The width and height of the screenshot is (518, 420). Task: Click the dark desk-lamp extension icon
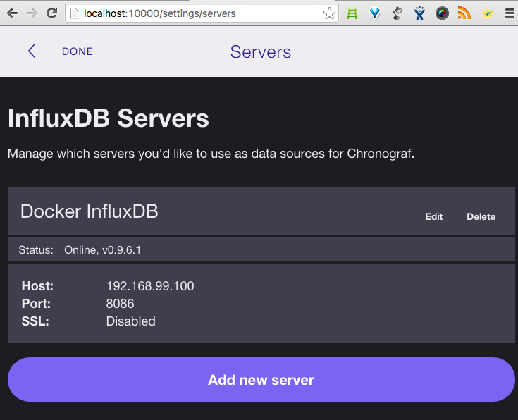point(397,13)
